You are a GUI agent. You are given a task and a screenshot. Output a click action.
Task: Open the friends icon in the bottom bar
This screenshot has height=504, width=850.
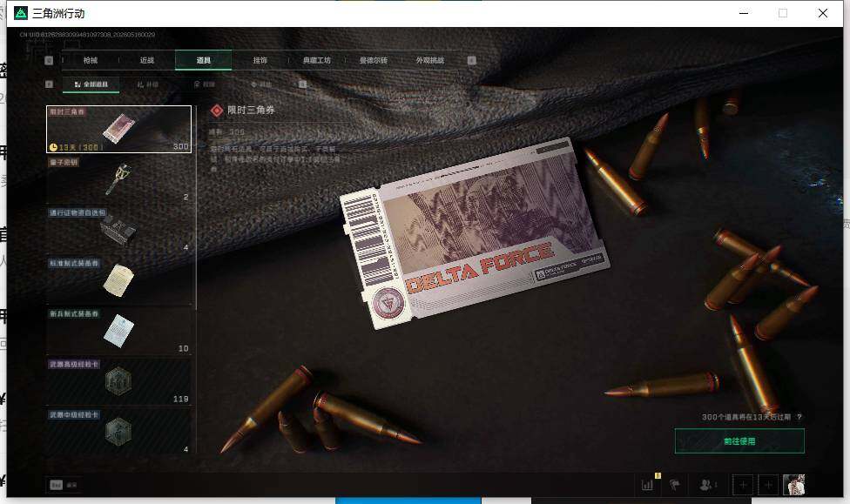(x=705, y=485)
